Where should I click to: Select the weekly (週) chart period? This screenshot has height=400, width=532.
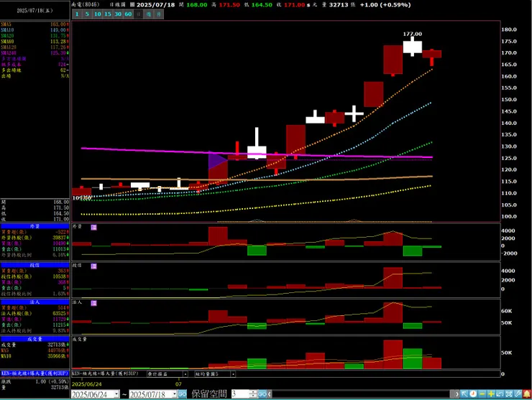pos(149,14)
